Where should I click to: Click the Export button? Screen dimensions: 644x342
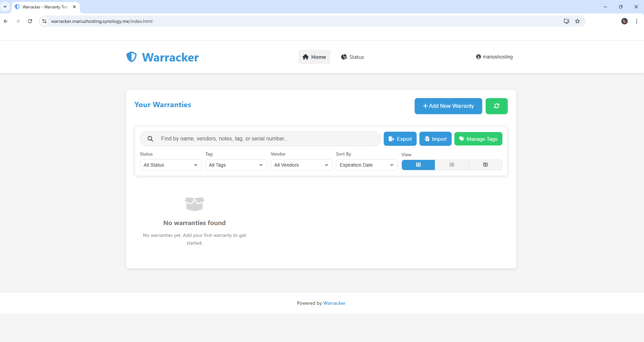pyautogui.click(x=400, y=139)
